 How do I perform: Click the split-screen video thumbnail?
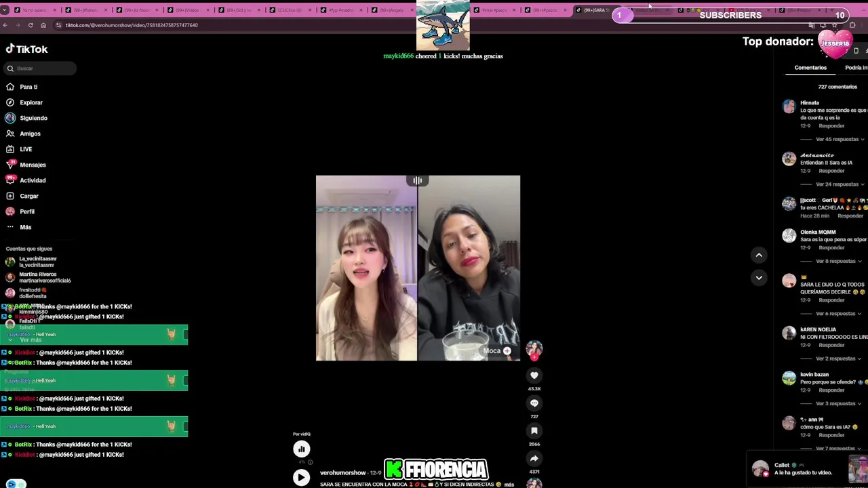(x=418, y=268)
